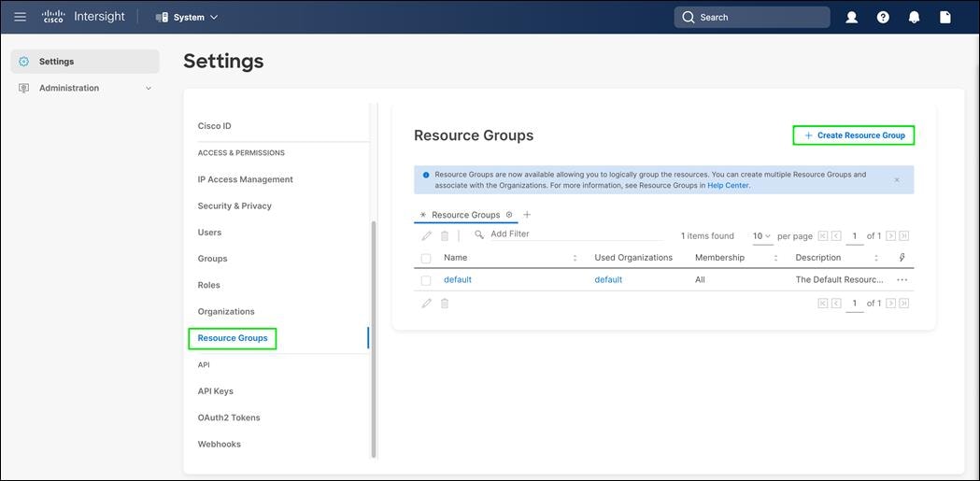Open OAuth2 Tokens settings
Screen dimensions: 980x481
(x=229, y=417)
